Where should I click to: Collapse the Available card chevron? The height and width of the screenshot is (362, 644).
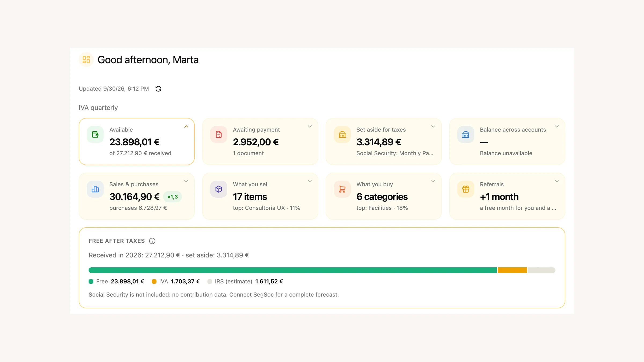click(x=186, y=127)
